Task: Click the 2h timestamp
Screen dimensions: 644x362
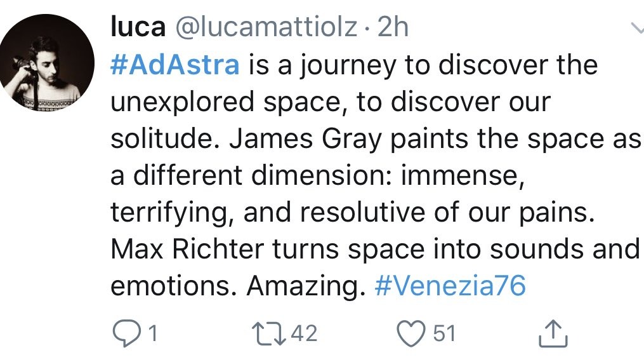Action: click(x=393, y=27)
